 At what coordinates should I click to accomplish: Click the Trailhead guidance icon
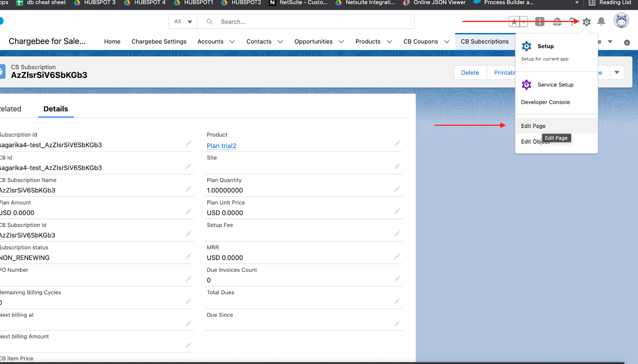point(557,22)
